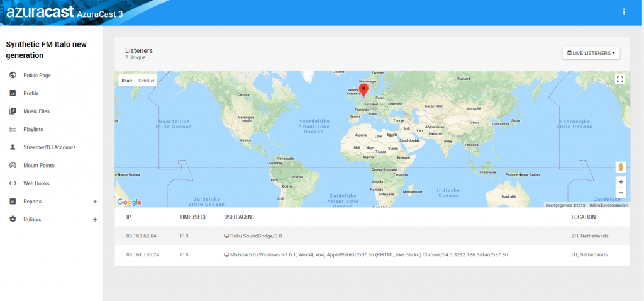
Task: Open the three-dot overflow menu in header
Action: [x=624, y=12]
